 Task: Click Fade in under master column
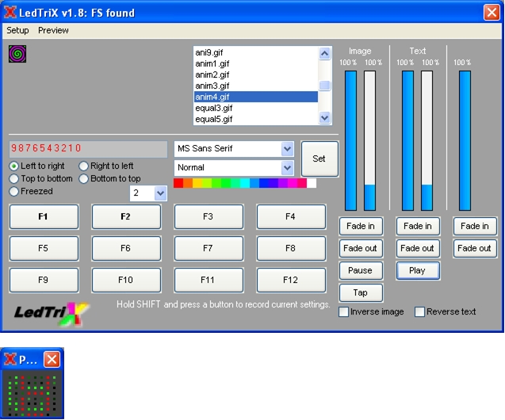(x=475, y=227)
